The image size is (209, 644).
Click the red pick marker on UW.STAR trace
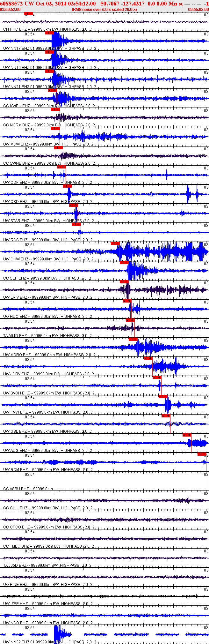[x=74, y=205]
